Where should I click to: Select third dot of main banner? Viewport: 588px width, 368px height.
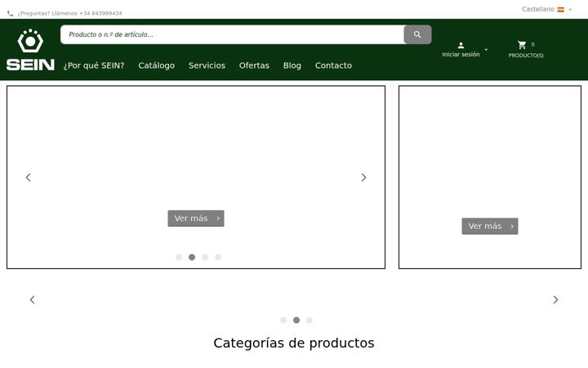(x=205, y=257)
